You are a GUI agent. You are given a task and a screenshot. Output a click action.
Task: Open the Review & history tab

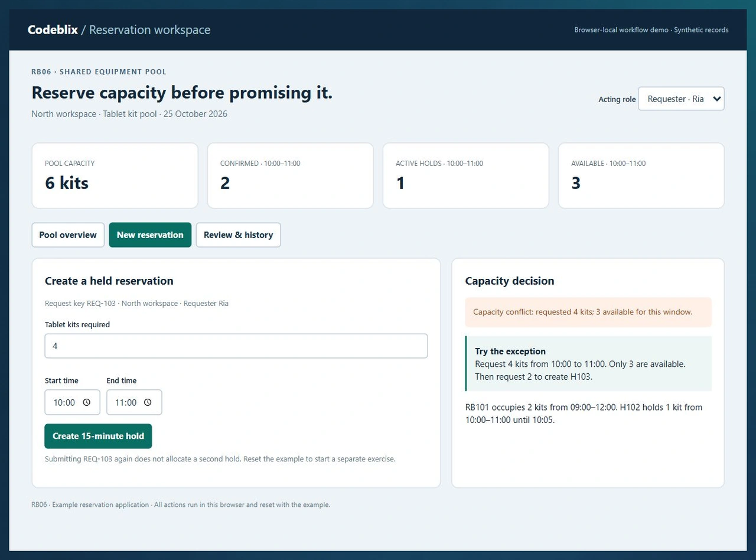[x=238, y=235]
